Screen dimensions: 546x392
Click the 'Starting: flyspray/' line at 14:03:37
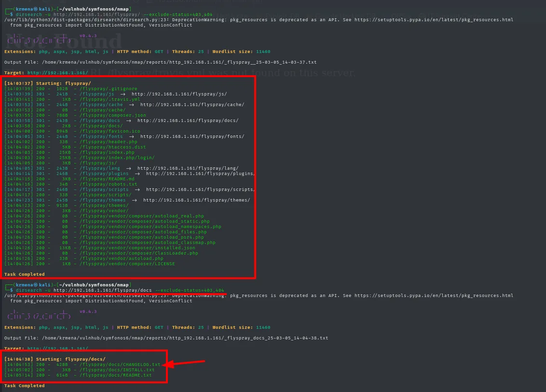click(48, 83)
